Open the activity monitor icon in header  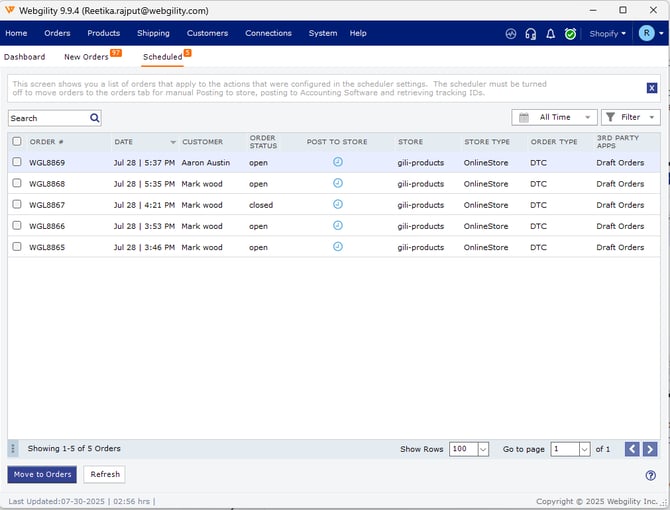(x=510, y=34)
